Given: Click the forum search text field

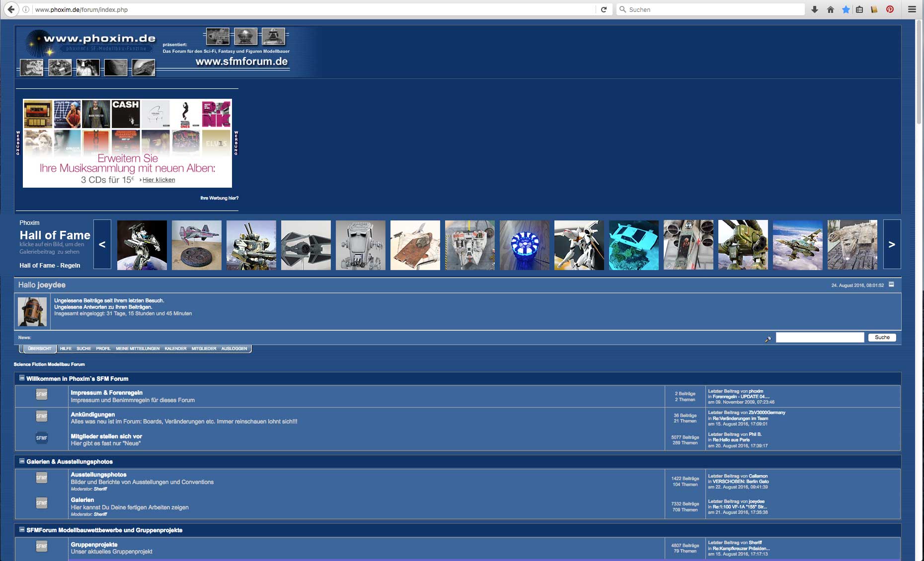Looking at the screenshot, I should (x=820, y=338).
